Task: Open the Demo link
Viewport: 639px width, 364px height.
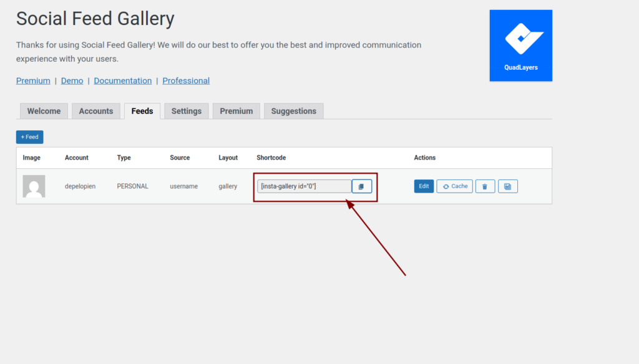Action: [x=72, y=80]
